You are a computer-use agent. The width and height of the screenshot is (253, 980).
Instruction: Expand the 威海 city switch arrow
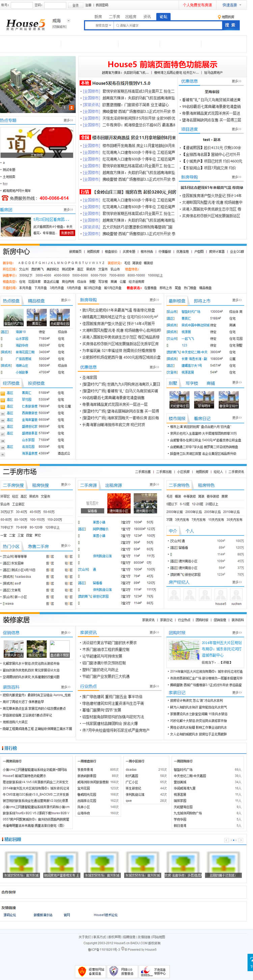68,21
